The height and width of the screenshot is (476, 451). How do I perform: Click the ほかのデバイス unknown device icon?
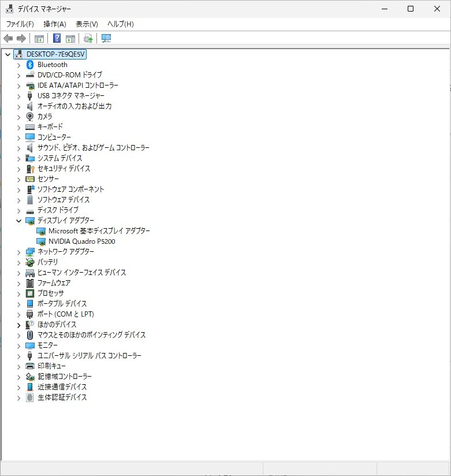tap(30, 325)
